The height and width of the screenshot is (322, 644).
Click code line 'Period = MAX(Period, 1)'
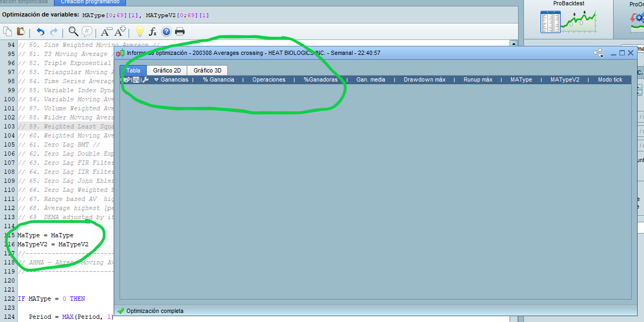71,317
